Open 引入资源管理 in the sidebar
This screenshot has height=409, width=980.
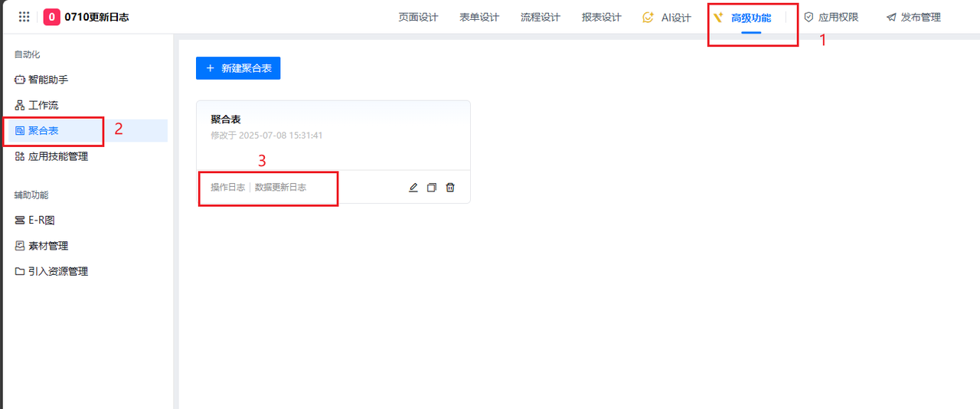pyautogui.click(x=57, y=271)
